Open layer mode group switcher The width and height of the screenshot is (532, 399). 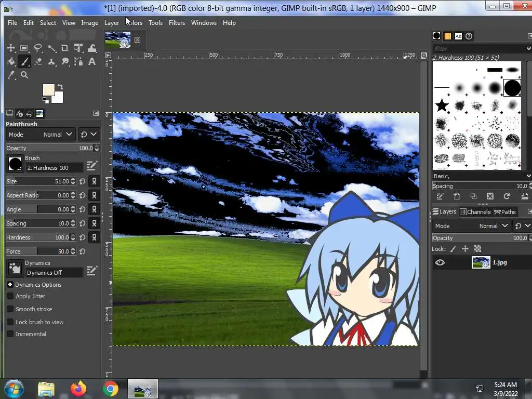tap(523, 225)
